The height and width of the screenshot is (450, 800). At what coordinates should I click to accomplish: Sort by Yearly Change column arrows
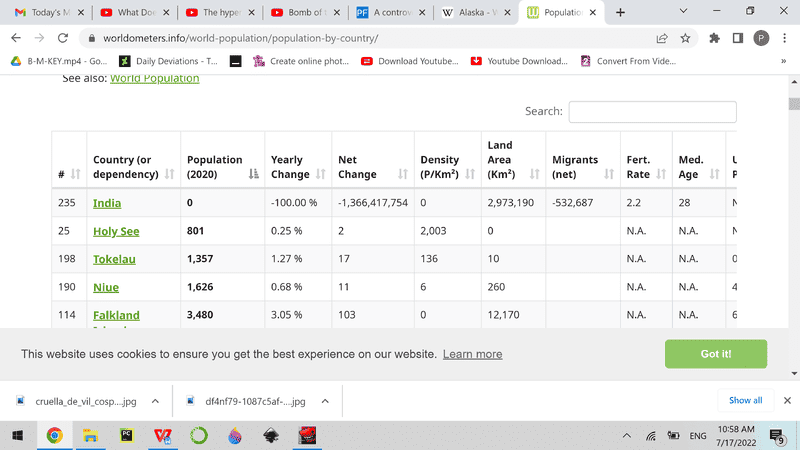[320, 174]
